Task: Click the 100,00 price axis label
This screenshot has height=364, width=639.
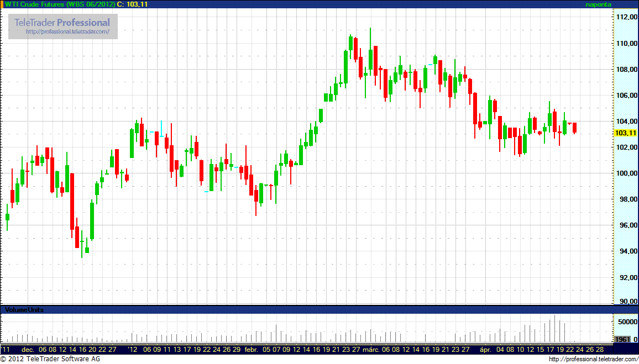Action: (626, 173)
